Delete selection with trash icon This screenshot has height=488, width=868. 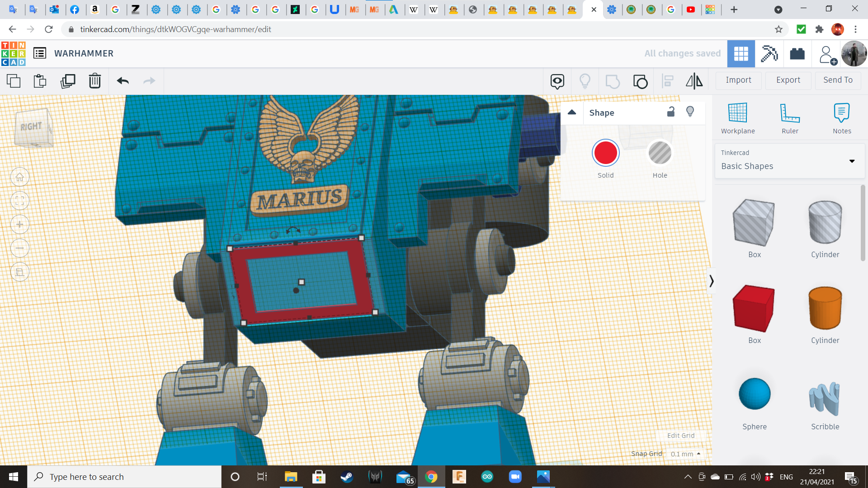[x=94, y=81]
